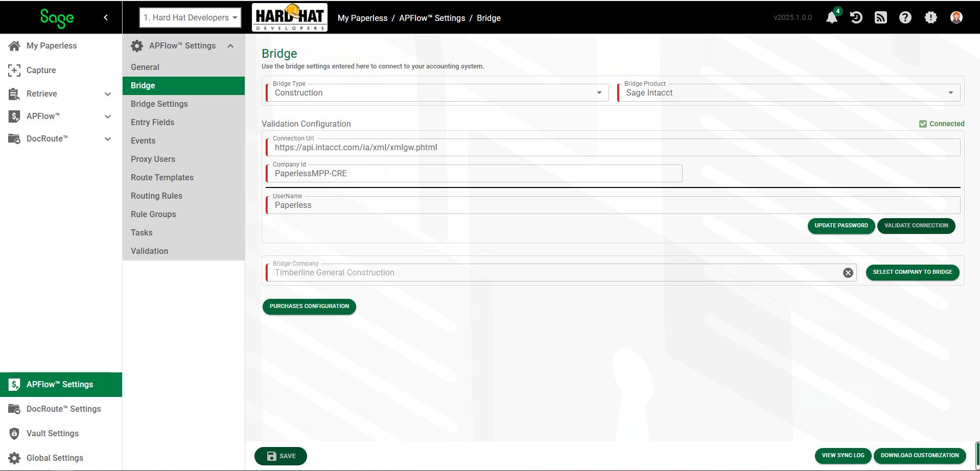Screen dimensions: 980x471
Task: Click into the Connection Url field
Action: pyautogui.click(x=613, y=147)
